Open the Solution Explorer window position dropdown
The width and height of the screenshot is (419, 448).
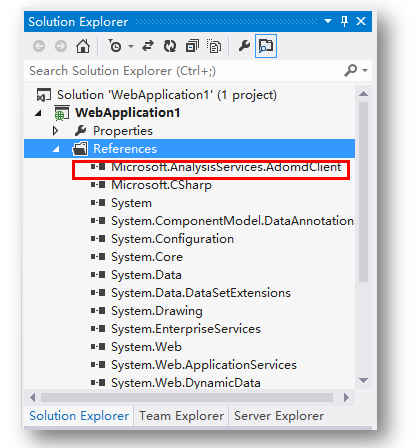[x=328, y=21]
